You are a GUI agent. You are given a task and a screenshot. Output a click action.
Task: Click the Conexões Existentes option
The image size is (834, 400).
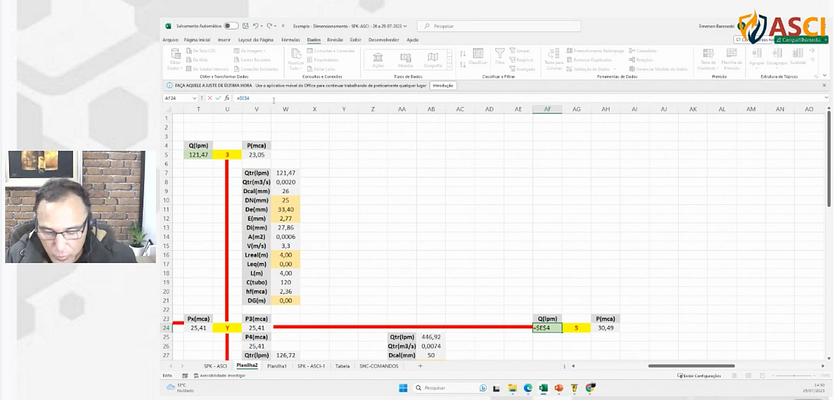[x=256, y=69]
